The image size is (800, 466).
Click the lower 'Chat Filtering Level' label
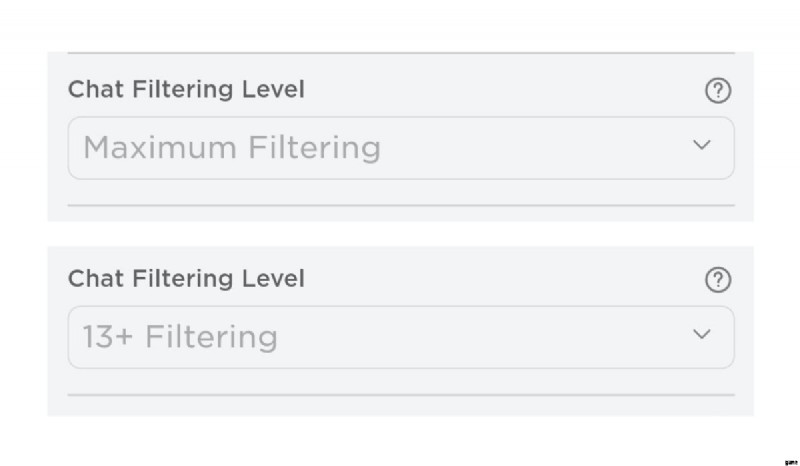(186, 279)
